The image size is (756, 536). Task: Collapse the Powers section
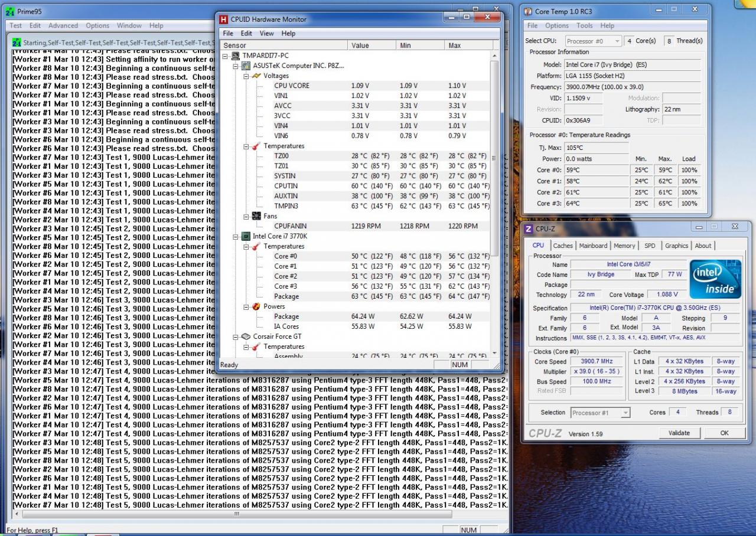pos(246,306)
